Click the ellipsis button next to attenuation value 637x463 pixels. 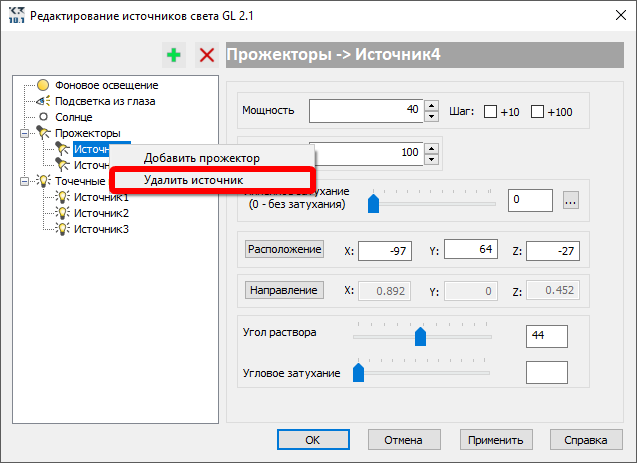pyautogui.click(x=571, y=200)
